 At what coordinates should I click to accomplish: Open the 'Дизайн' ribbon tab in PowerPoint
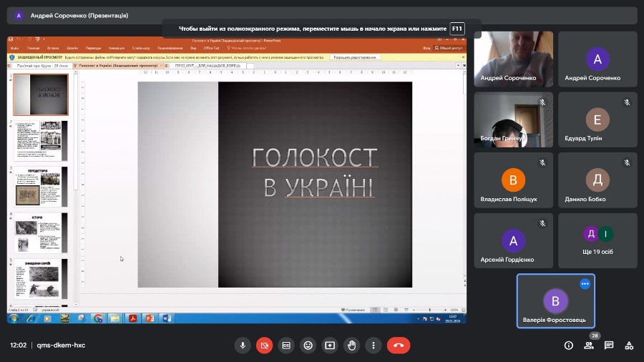(x=72, y=48)
